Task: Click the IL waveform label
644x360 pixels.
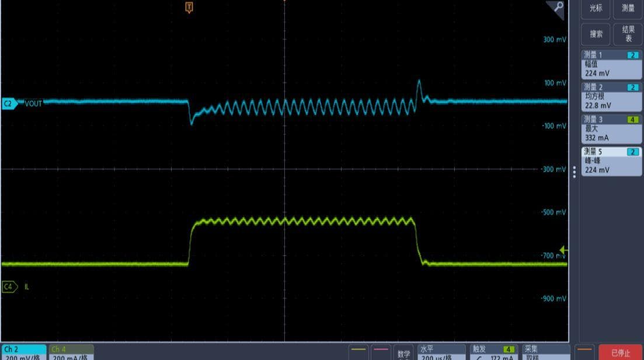Action: [27, 286]
